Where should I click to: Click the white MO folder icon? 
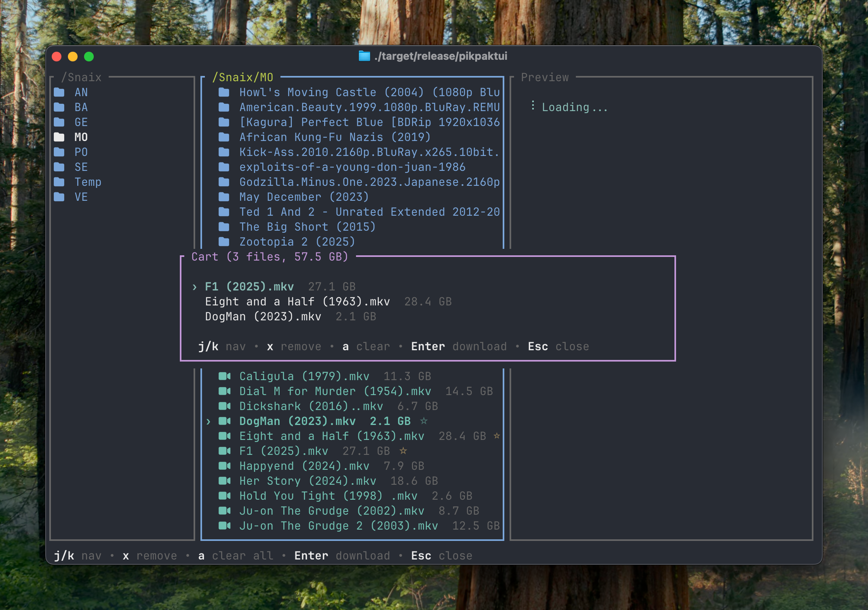click(x=59, y=137)
